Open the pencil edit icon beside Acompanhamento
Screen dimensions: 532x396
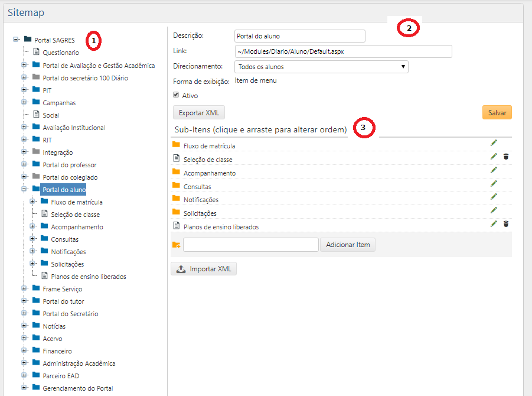[494, 170]
